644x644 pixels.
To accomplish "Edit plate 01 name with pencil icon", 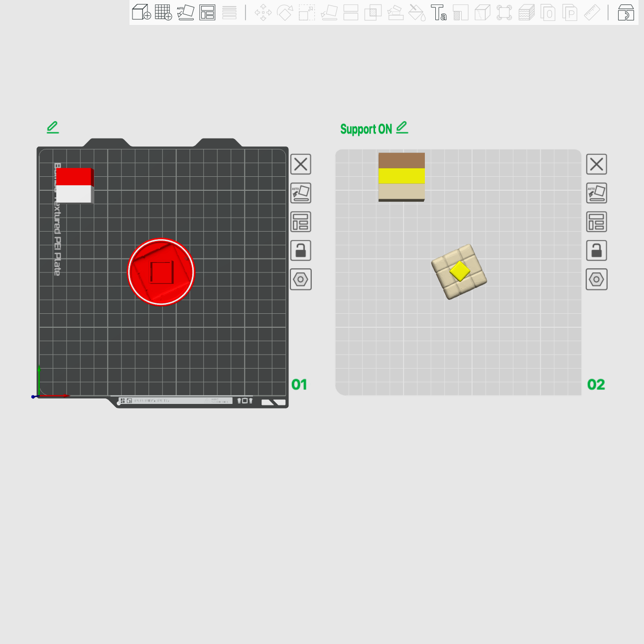I will tap(53, 127).
